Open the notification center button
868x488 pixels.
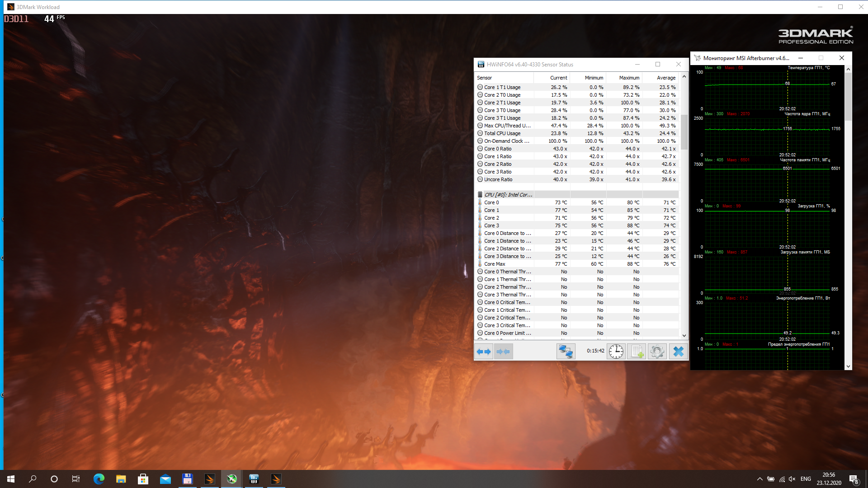point(854,479)
